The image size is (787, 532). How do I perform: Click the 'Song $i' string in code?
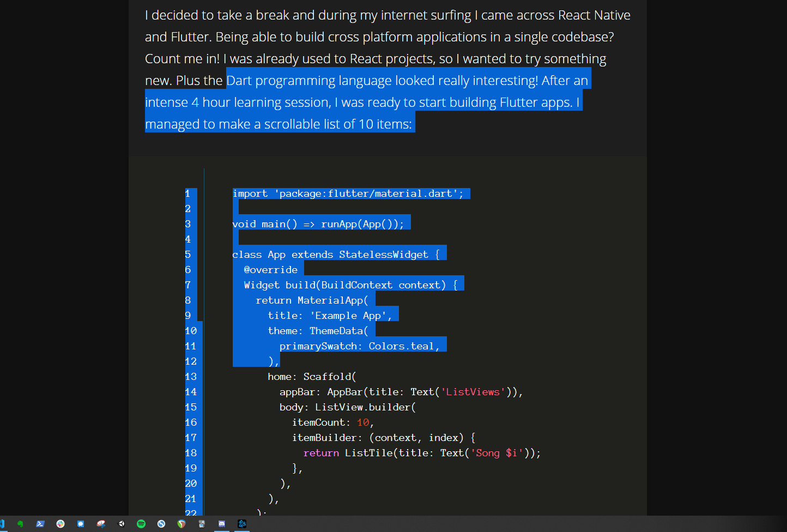(497, 453)
